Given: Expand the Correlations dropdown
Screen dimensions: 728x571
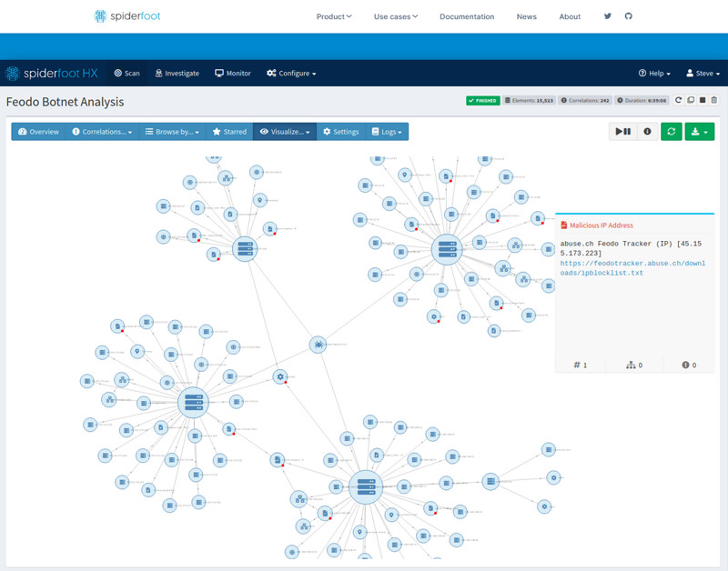Looking at the screenshot, I should (x=102, y=132).
